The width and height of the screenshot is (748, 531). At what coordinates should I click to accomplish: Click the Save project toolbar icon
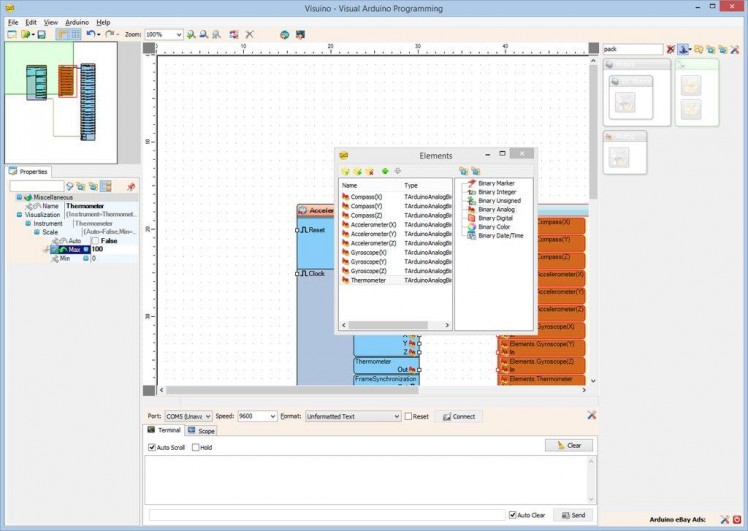[41, 34]
